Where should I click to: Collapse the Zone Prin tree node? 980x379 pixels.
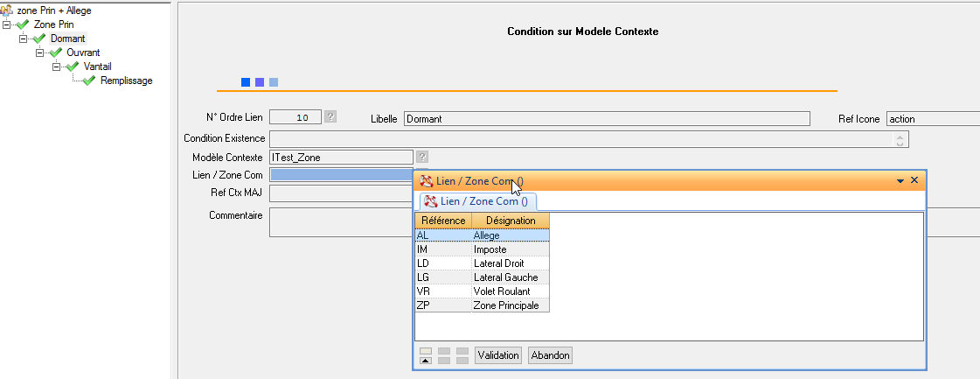7,25
